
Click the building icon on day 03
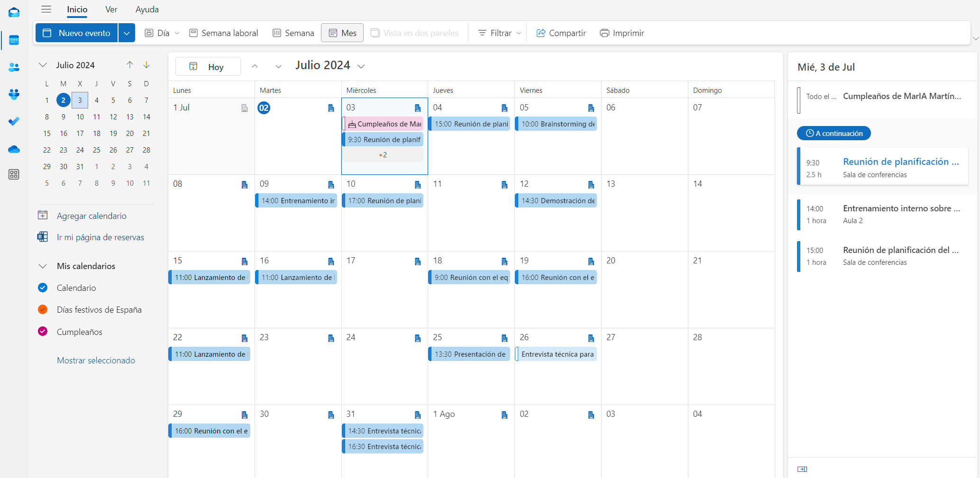[418, 108]
